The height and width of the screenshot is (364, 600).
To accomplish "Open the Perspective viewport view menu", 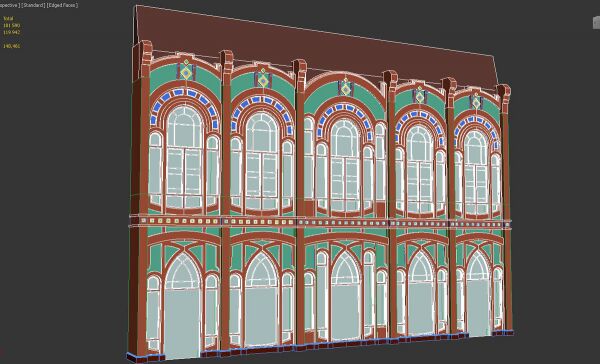I will (10, 5).
